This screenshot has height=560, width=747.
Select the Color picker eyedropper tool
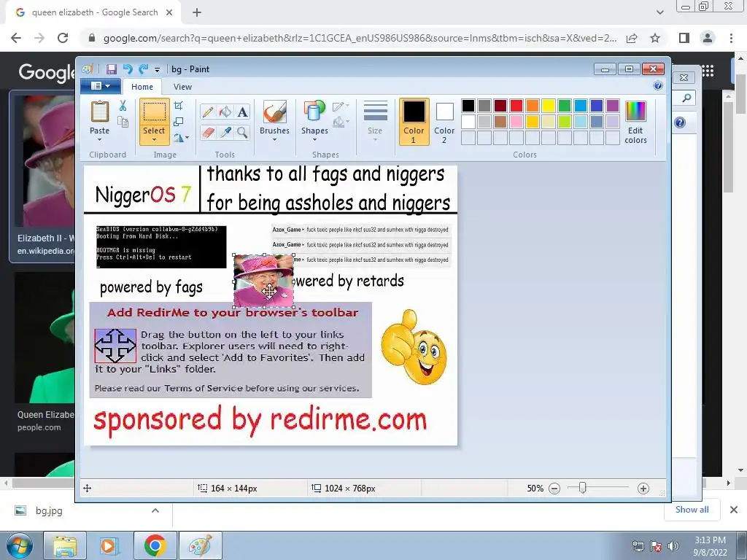coord(225,133)
